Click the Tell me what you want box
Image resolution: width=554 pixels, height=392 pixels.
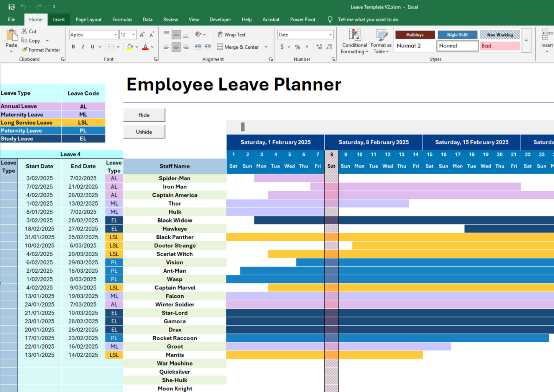pos(368,19)
